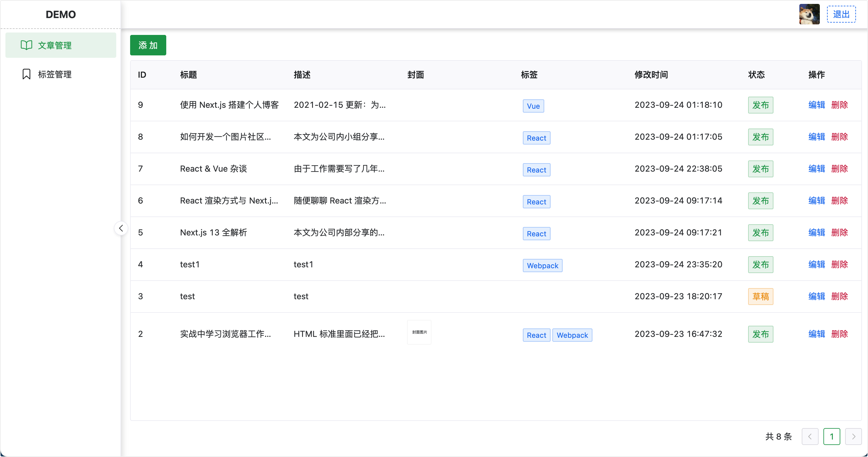This screenshot has height=457, width=868.
Task: Delete article ID 3 named test
Action: tap(839, 296)
